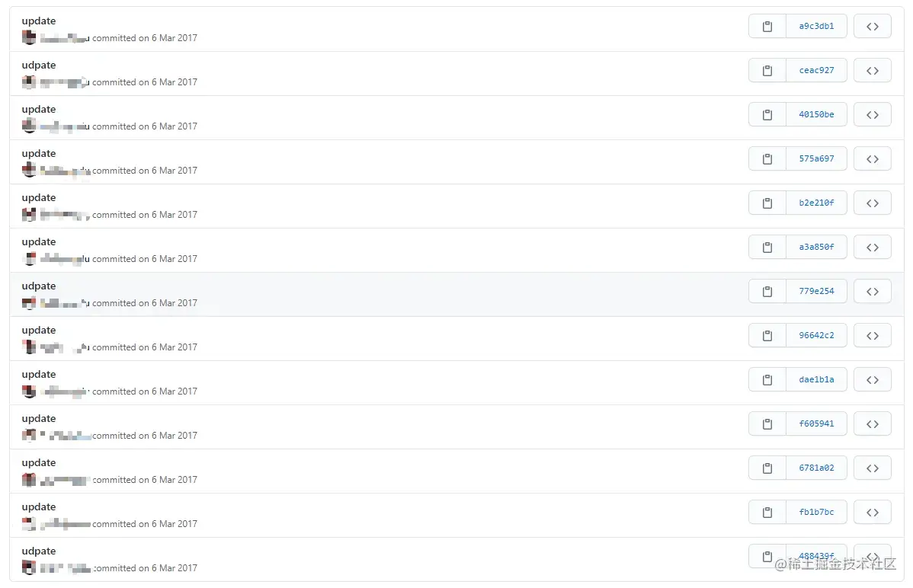
Task: Select the dae1b1a commit hash
Action: pos(816,379)
